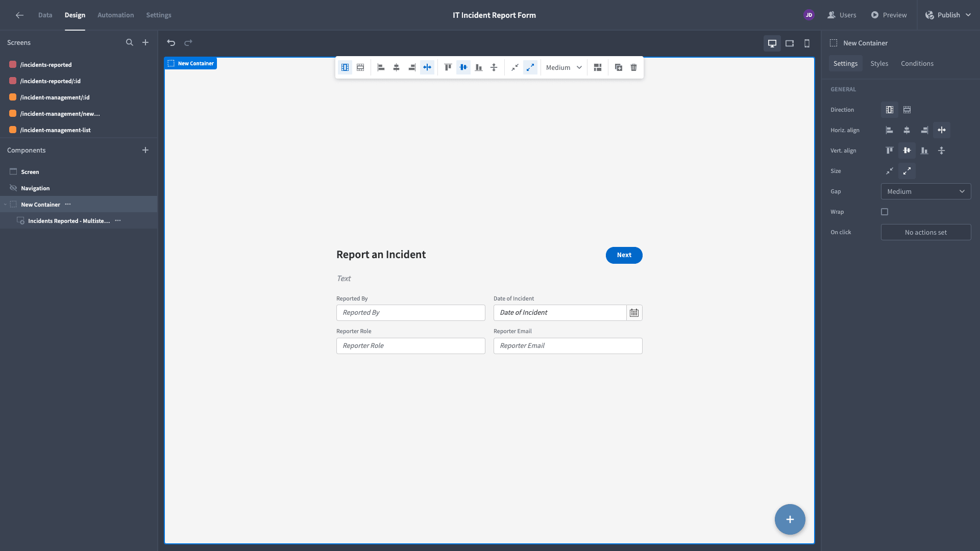Search screens with magnifier icon
The width and height of the screenshot is (980, 551).
130,43
